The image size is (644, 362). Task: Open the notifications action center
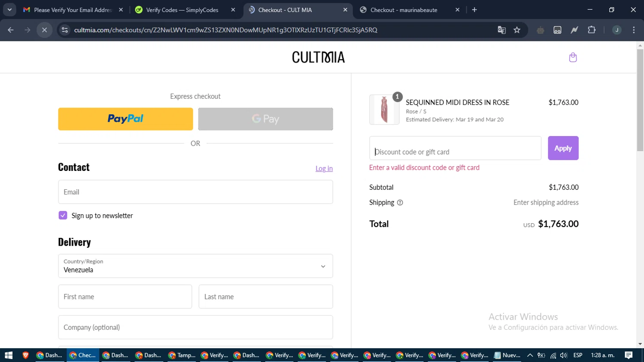click(629, 355)
